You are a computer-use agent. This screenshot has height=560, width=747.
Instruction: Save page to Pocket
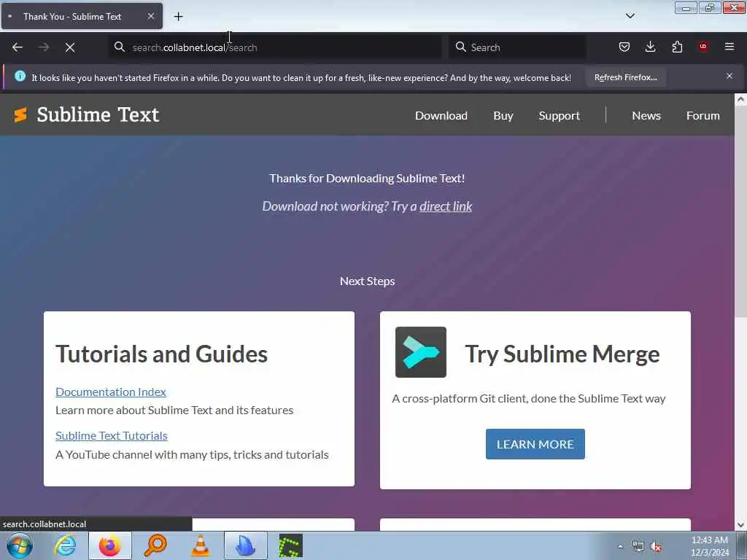click(624, 47)
